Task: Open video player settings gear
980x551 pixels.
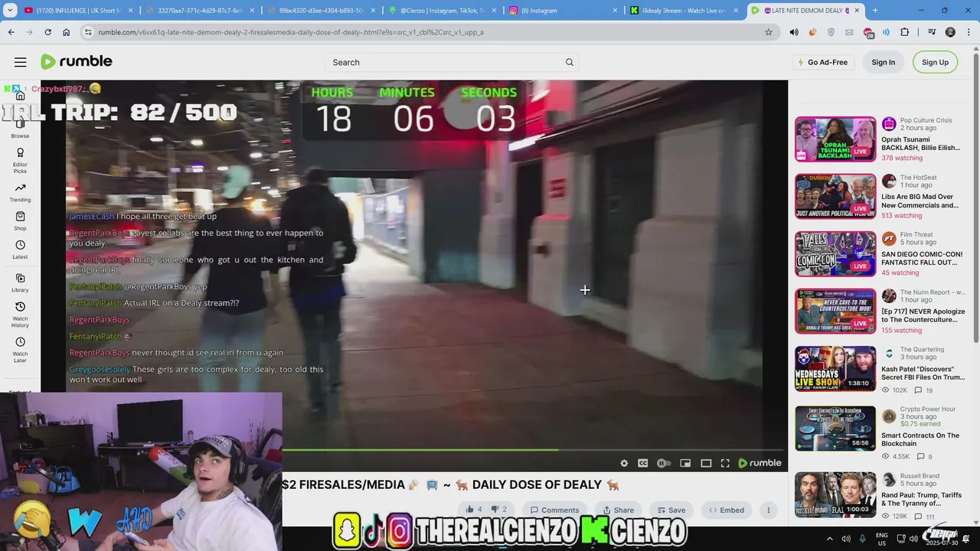Action: coord(624,463)
